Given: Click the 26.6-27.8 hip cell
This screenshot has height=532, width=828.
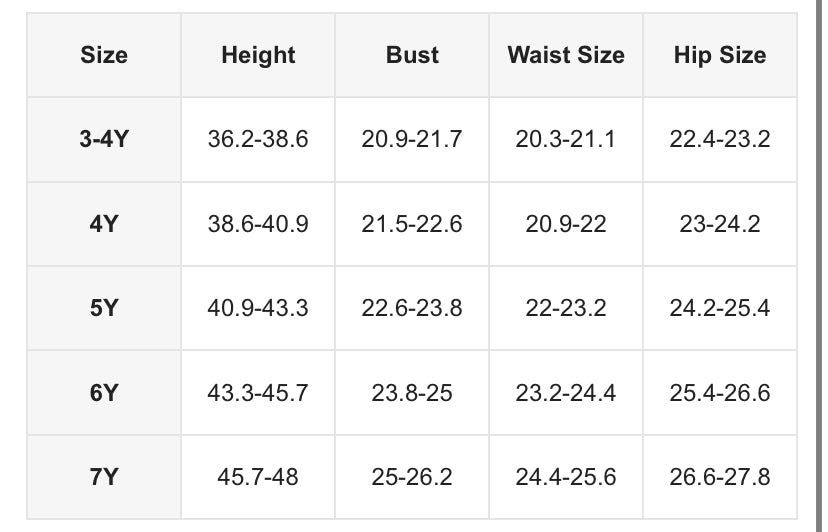Looking at the screenshot, I should click(720, 477).
